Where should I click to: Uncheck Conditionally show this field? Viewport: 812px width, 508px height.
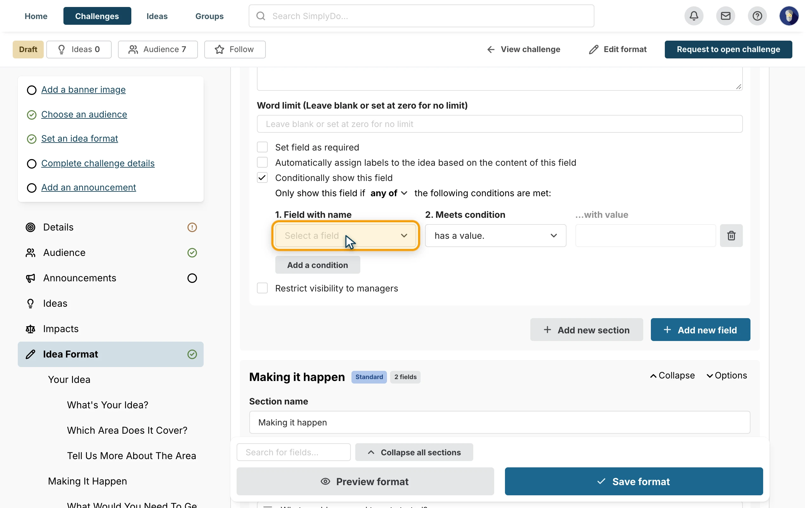(262, 178)
